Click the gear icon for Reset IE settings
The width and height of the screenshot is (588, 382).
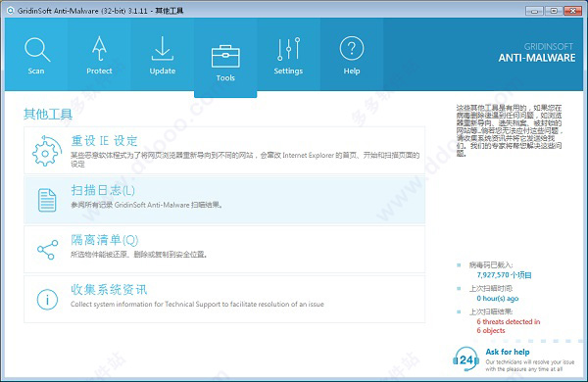(x=46, y=151)
